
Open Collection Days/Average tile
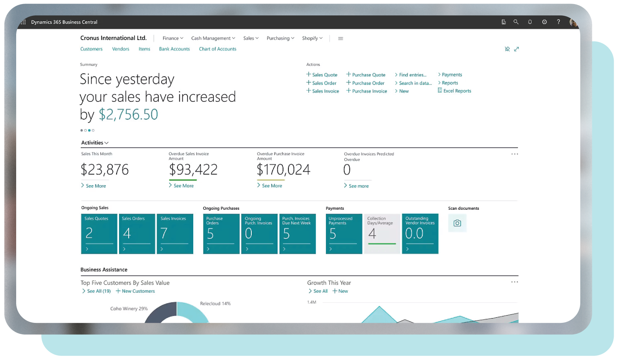click(x=382, y=234)
